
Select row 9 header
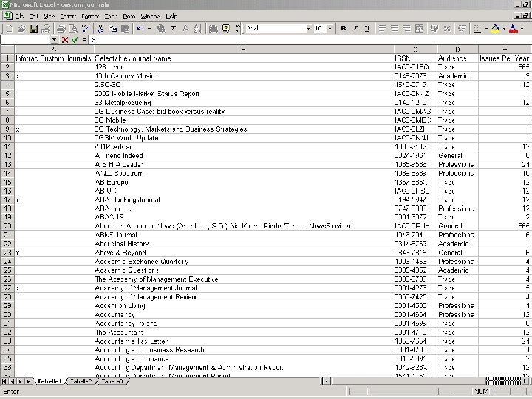7,129
